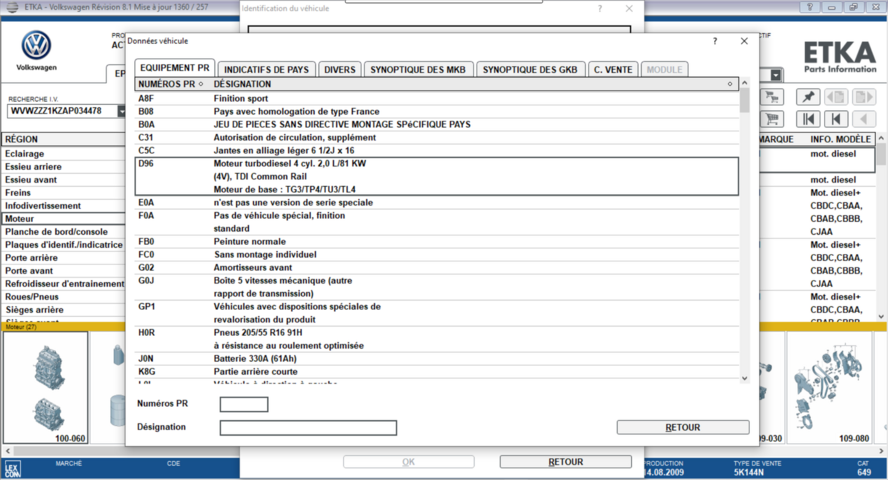Go to previous with single-bar arrow icon
Viewport: 888px width, 480px height.
[836, 119]
